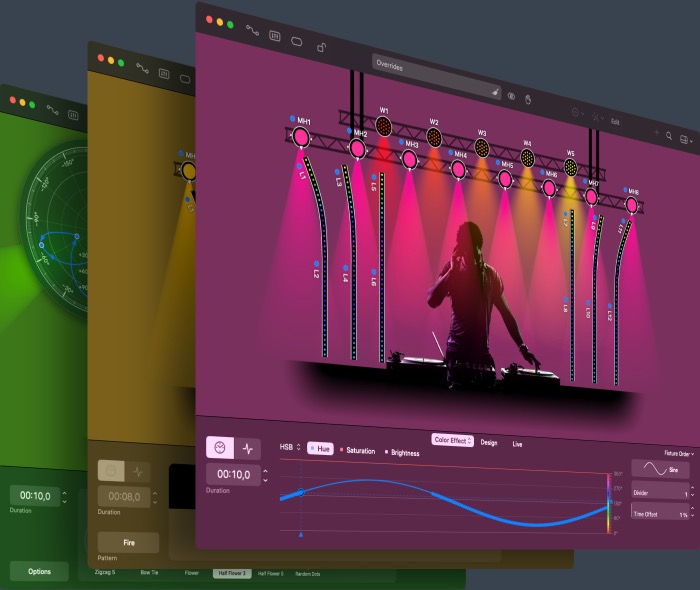Click the Options button in green window

[x=39, y=571]
